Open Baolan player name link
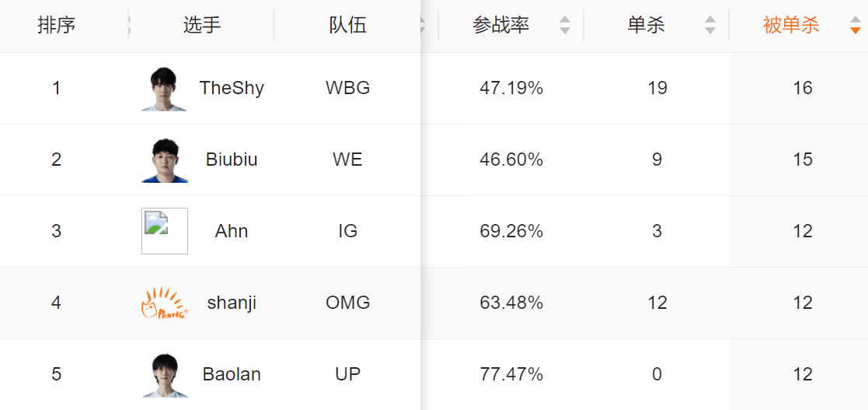The width and height of the screenshot is (868, 410). tap(232, 374)
